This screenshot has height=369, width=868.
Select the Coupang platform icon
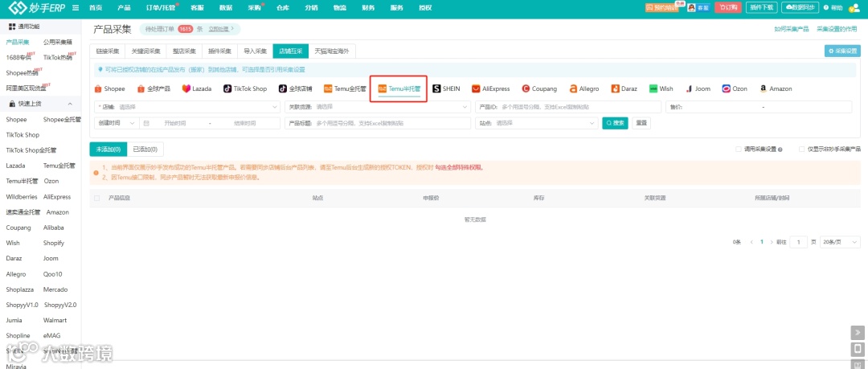coord(526,88)
